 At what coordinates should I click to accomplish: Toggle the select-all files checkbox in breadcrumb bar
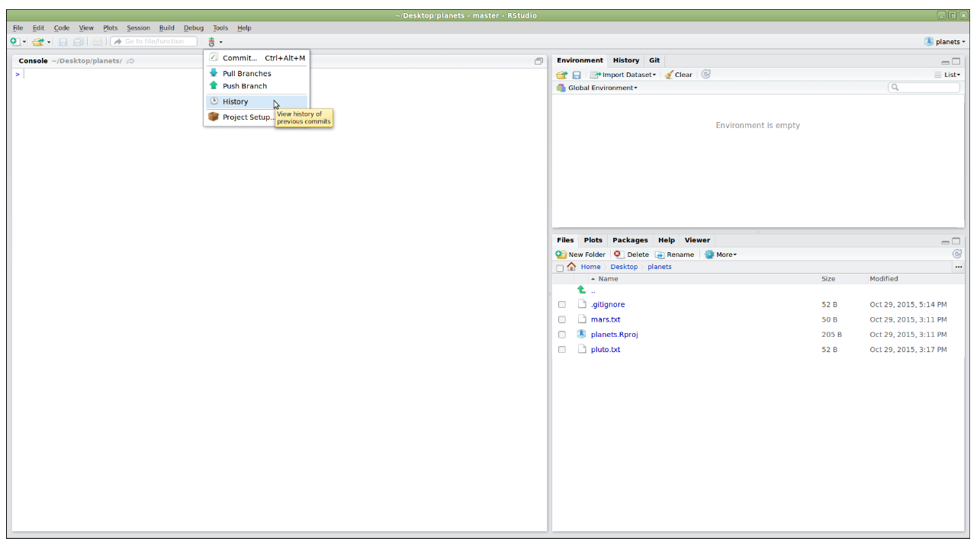(560, 268)
